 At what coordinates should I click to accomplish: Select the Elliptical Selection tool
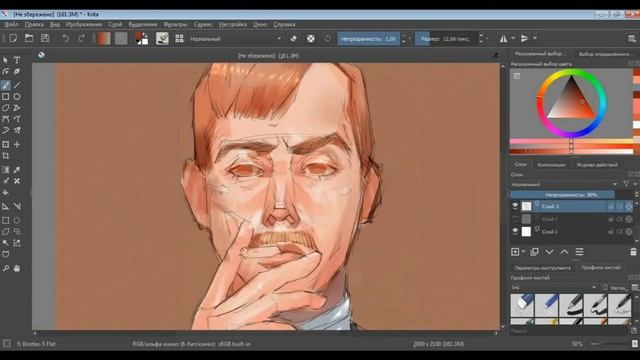coord(17,220)
